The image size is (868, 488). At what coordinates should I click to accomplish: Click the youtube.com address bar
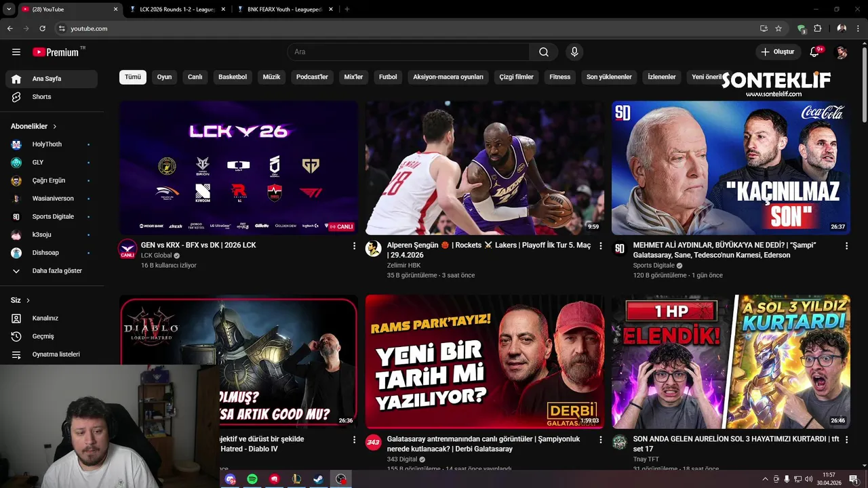(407, 28)
